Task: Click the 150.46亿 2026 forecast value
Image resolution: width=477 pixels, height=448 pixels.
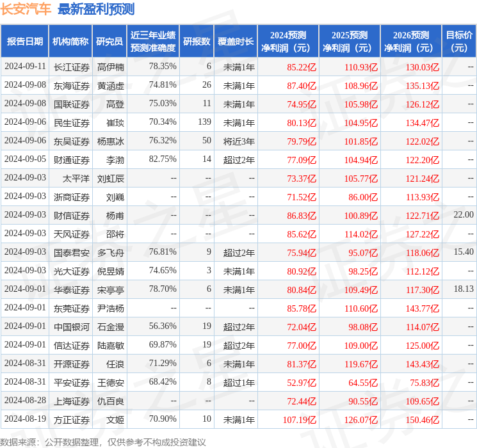Action: [x=423, y=419]
